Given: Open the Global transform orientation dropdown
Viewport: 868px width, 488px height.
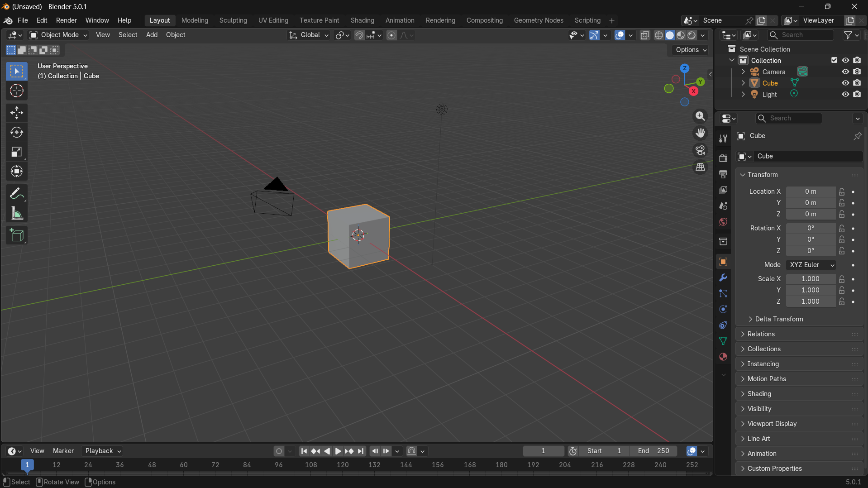Looking at the screenshot, I should [x=309, y=35].
